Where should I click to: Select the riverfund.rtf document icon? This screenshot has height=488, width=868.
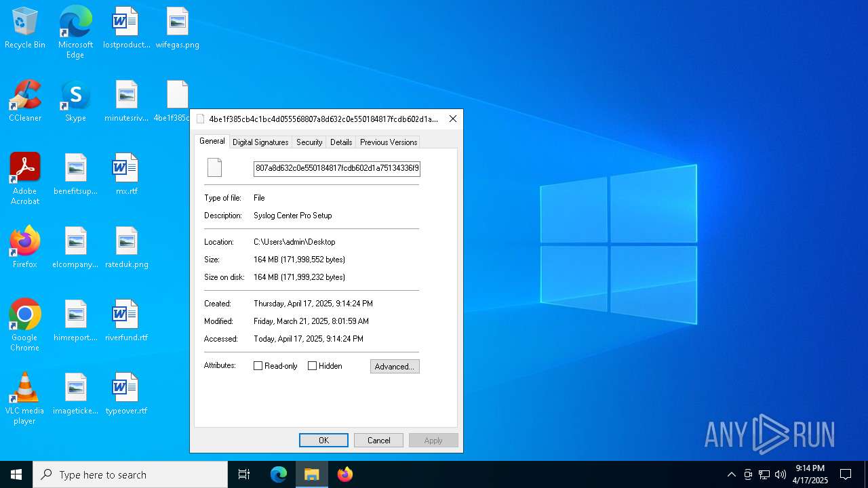pyautogui.click(x=126, y=321)
